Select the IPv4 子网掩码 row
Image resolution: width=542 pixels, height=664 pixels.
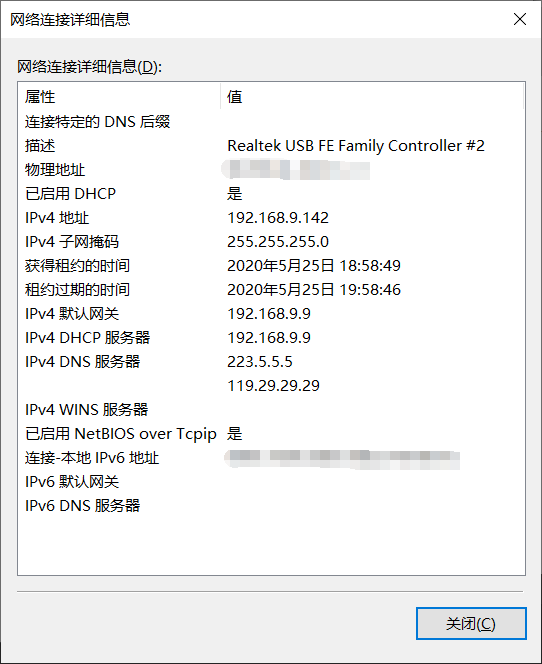pyautogui.click(x=271, y=242)
